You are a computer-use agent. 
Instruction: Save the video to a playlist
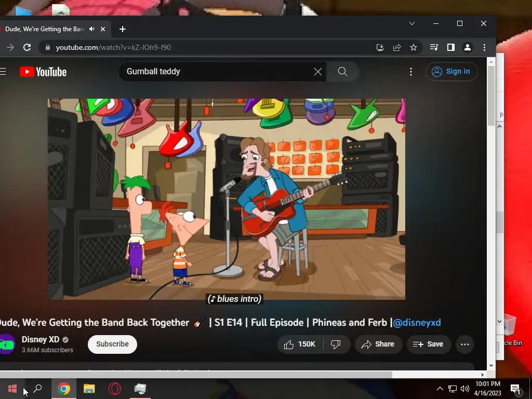coord(429,344)
